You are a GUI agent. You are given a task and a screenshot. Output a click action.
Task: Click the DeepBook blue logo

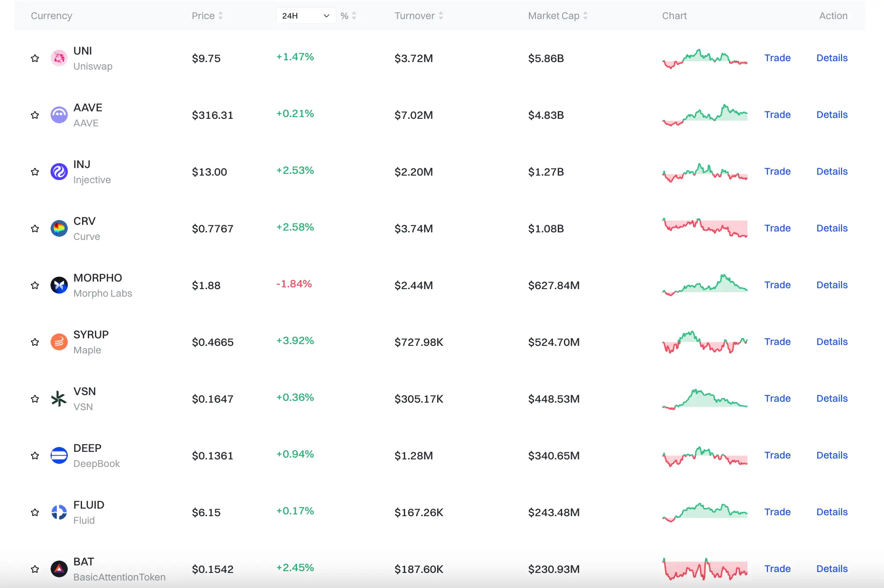tap(59, 455)
